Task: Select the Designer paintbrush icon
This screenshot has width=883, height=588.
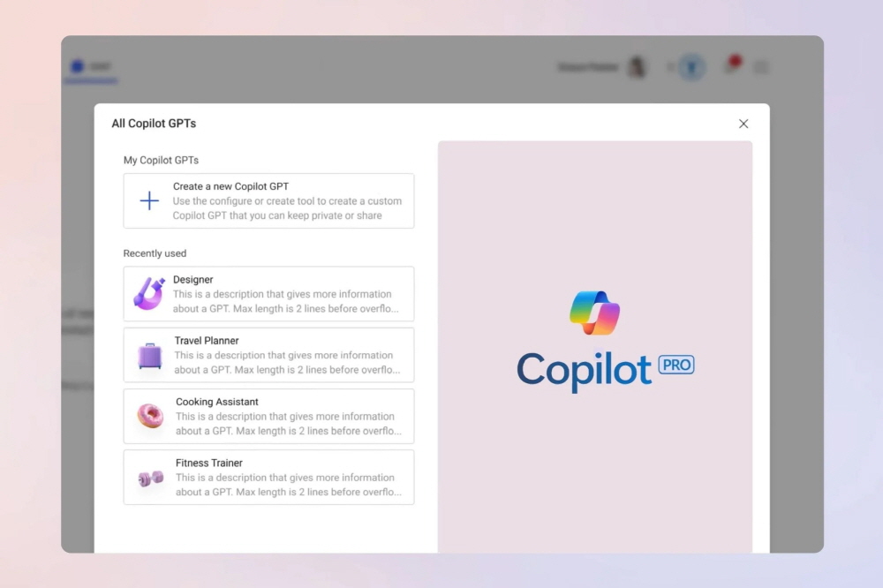Action: [x=149, y=293]
